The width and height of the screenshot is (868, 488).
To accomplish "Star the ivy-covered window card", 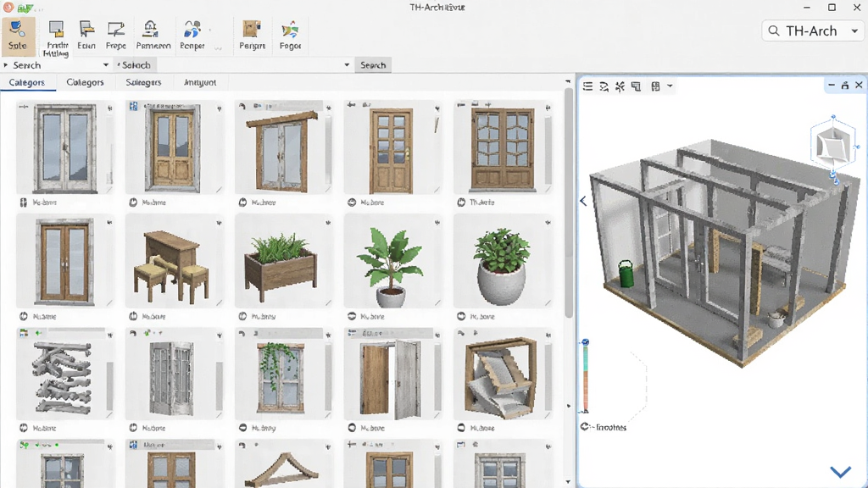I will [328, 335].
